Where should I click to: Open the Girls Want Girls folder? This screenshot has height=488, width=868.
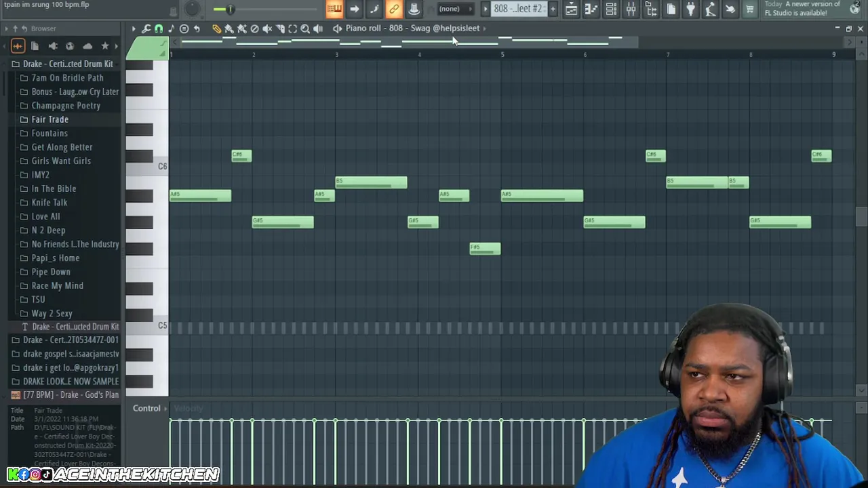point(61,161)
